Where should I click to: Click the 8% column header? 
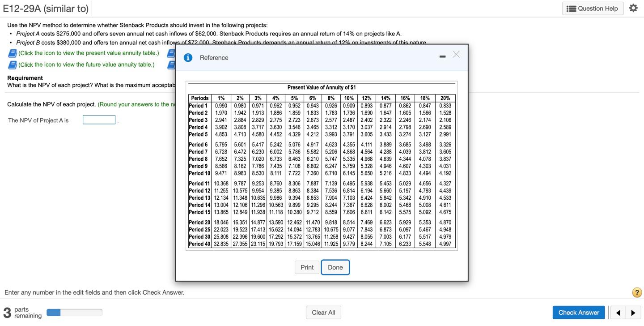point(331,98)
